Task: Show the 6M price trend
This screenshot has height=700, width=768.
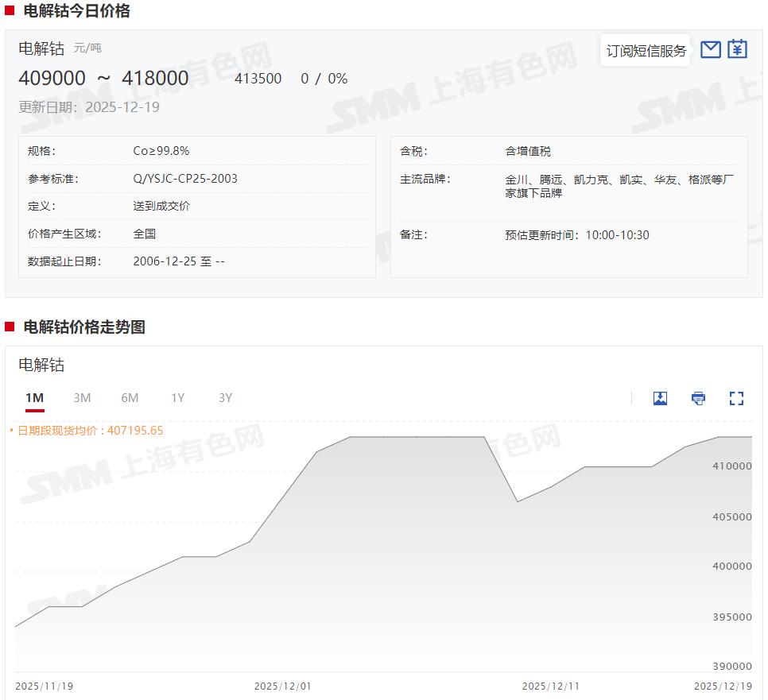Action: point(130,398)
